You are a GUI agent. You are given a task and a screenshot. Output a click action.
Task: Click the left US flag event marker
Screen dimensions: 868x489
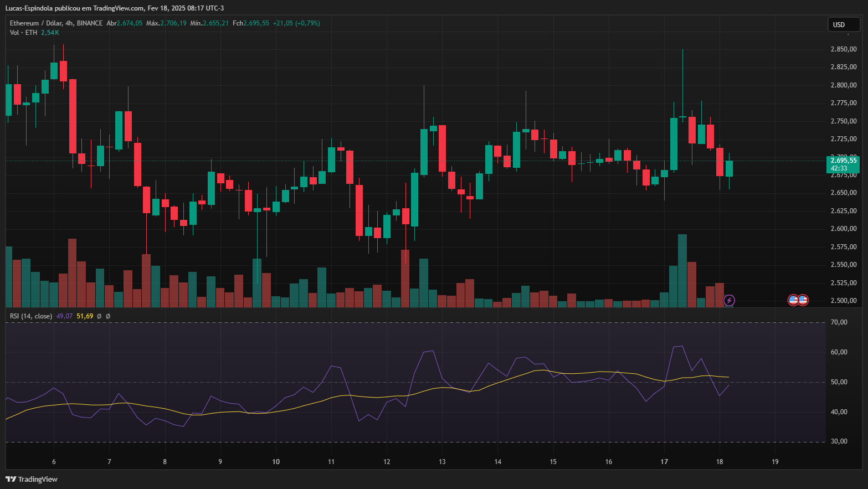coord(793,300)
